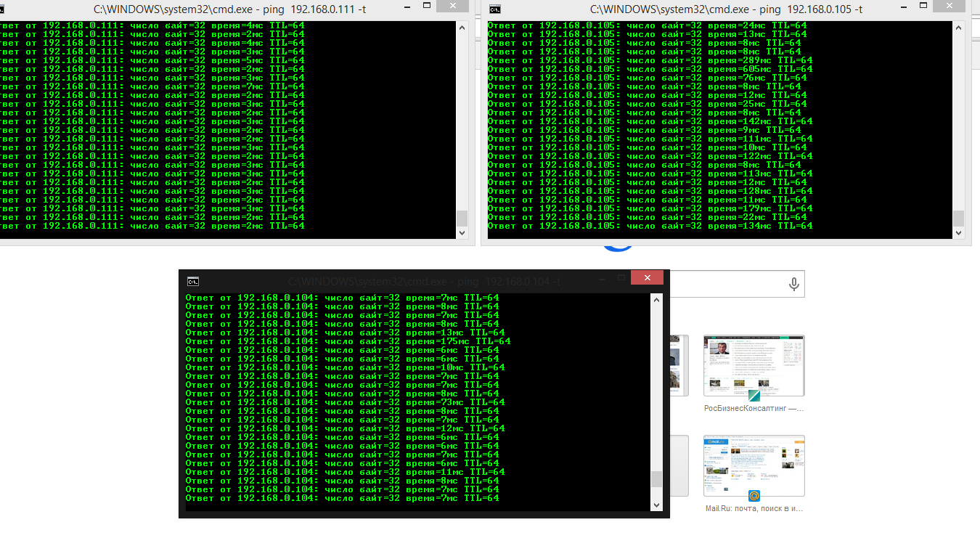Image resolution: width=980 pixels, height=538 pixels.
Task: Click the 192.168.0.104 reply with время=12мс
Action: 346,428
